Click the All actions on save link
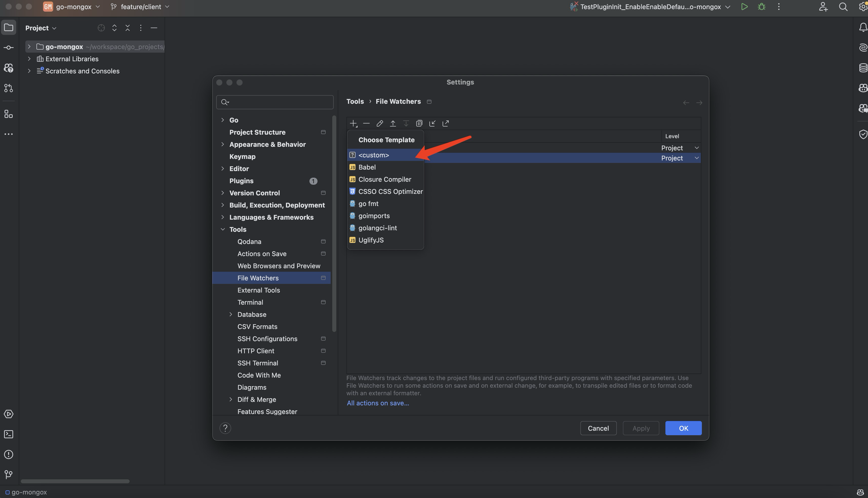 pyautogui.click(x=378, y=403)
